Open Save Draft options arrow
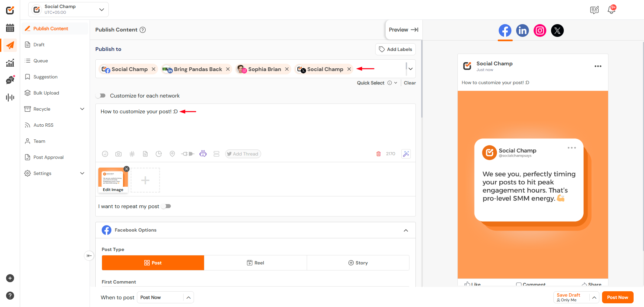 tap(594, 297)
